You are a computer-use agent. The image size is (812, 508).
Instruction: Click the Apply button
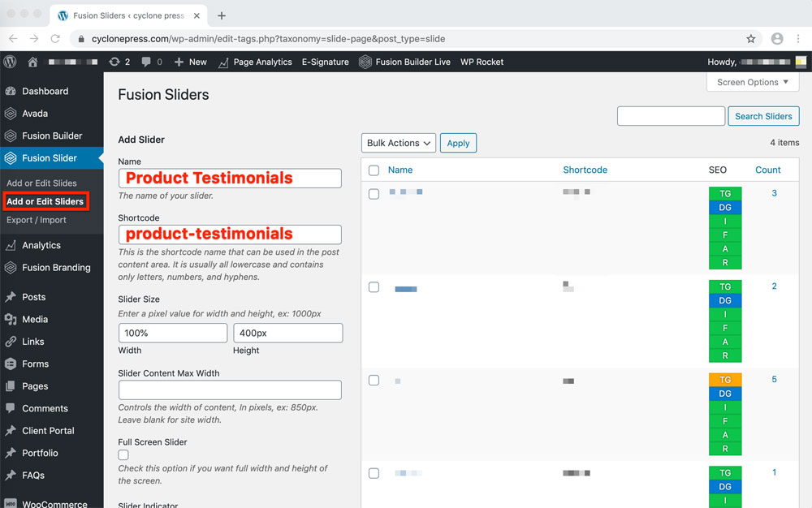[x=458, y=144]
